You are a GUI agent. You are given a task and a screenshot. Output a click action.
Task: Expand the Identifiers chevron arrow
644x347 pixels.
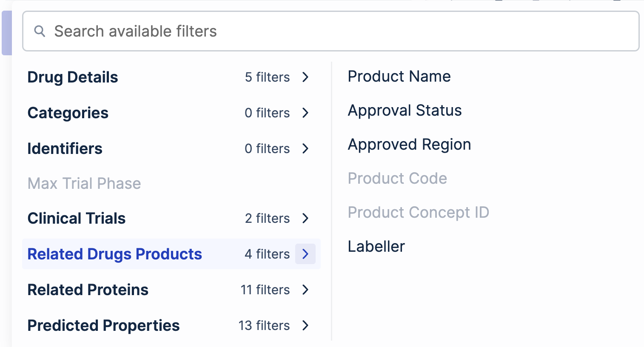point(305,148)
